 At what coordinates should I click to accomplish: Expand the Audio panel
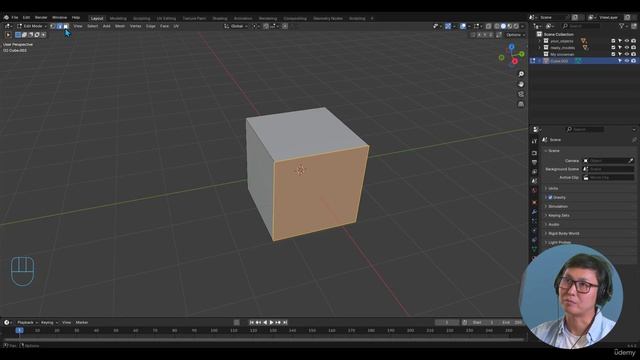[553, 224]
